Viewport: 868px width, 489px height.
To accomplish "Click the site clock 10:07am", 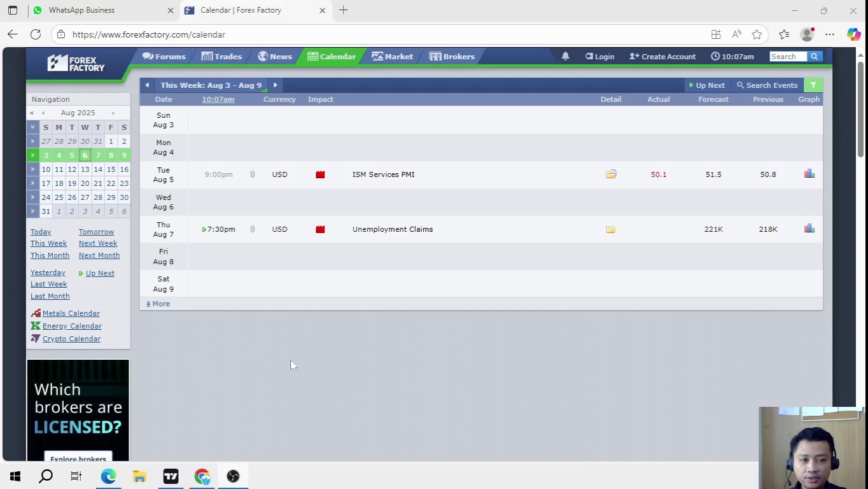I will click(x=732, y=57).
